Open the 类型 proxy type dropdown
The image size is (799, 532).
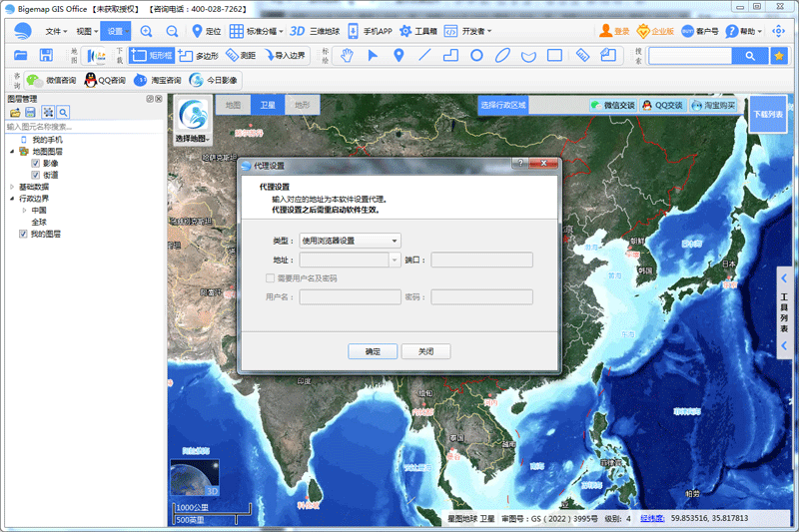[x=350, y=241]
